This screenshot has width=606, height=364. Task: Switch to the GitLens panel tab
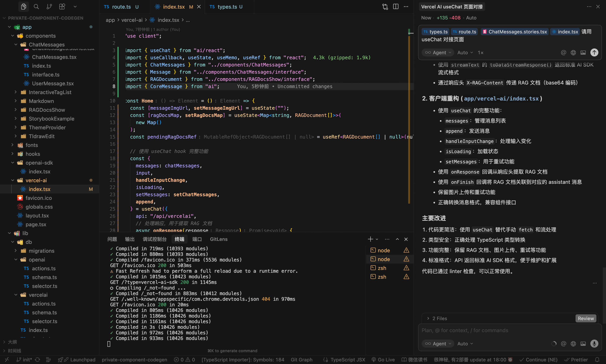pyautogui.click(x=219, y=239)
